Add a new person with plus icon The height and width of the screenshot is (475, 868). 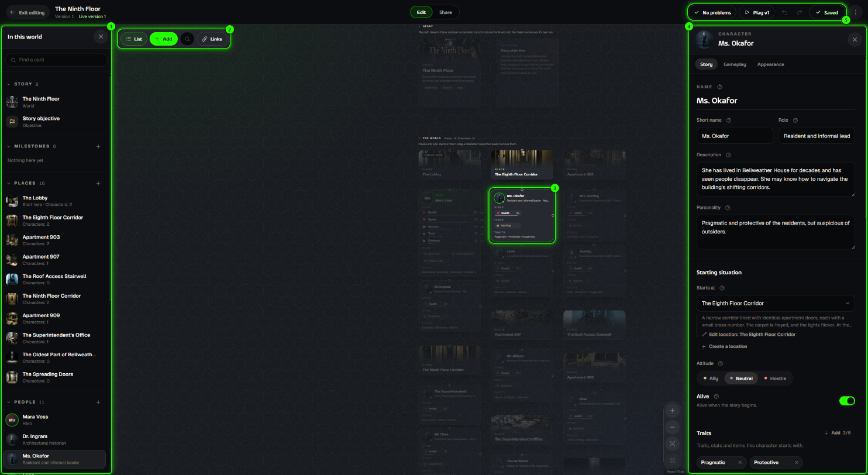tap(98, 402)
